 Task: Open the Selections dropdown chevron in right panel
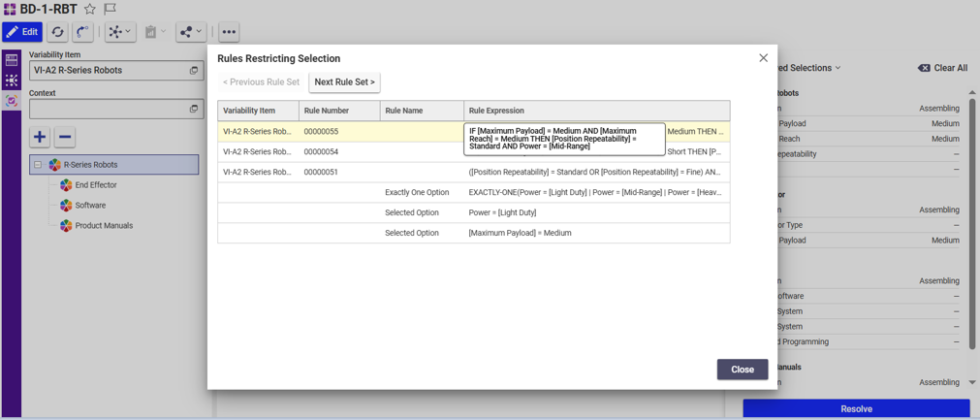click(838, 68)
